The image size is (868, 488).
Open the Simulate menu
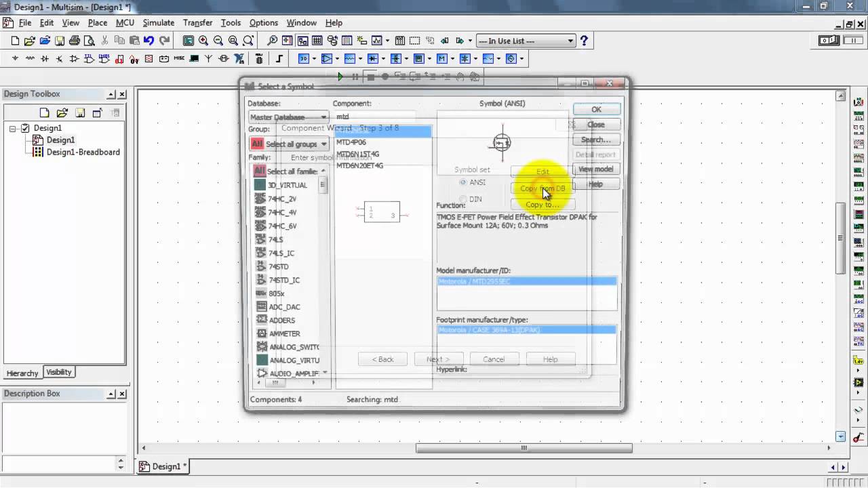(x=159, y=22)
